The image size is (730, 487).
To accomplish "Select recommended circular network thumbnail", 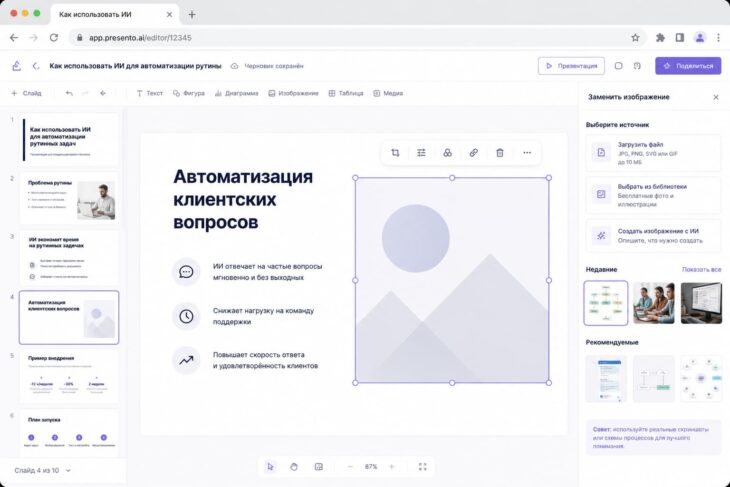I will click(701, 379).
